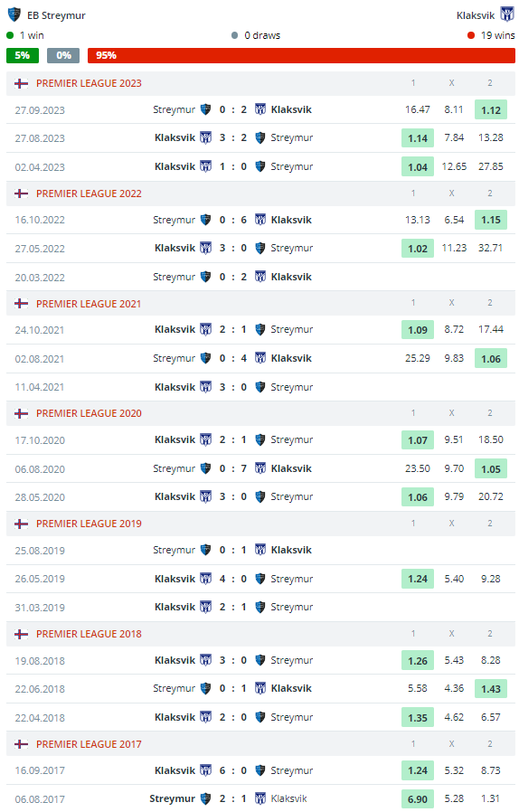Click Klaksvik crest in 06.08.2020 match row

(260, 468)
